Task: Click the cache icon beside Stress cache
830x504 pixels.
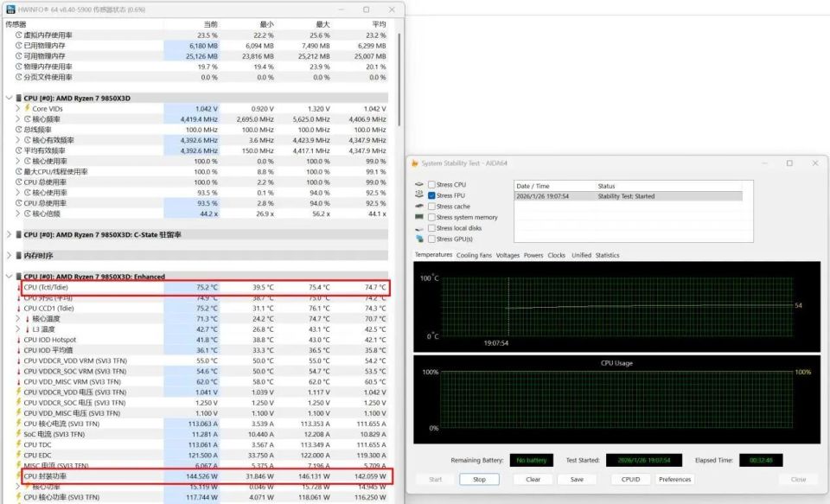Action: click(x=419, y=206)
